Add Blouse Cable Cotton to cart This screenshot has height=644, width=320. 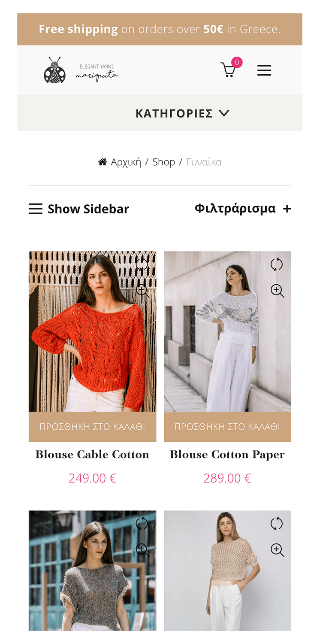[x=92, y=427]
